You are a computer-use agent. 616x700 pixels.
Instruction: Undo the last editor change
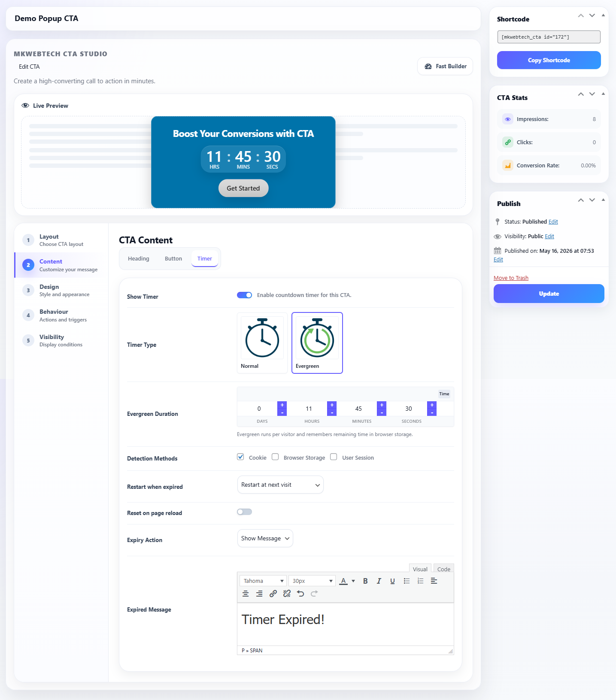coord(300,594)
